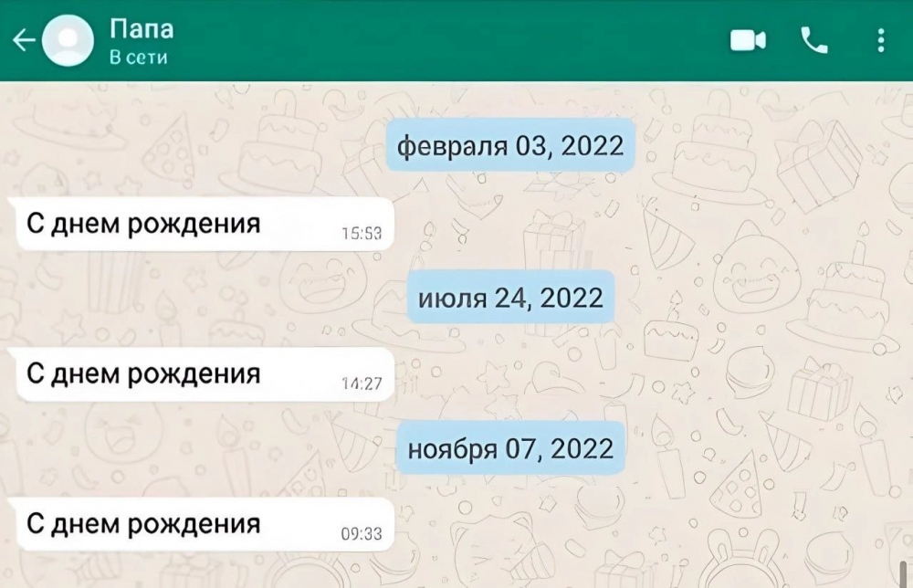Viewport: 913px width, 588px height.
Task: Tap the birthday message sent at 09:33
Action: tap(202, 524)
